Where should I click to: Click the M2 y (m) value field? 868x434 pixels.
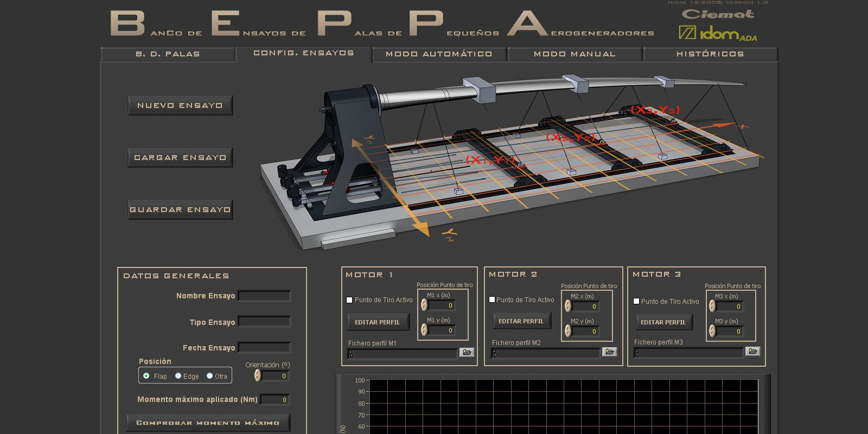[585, 331]
